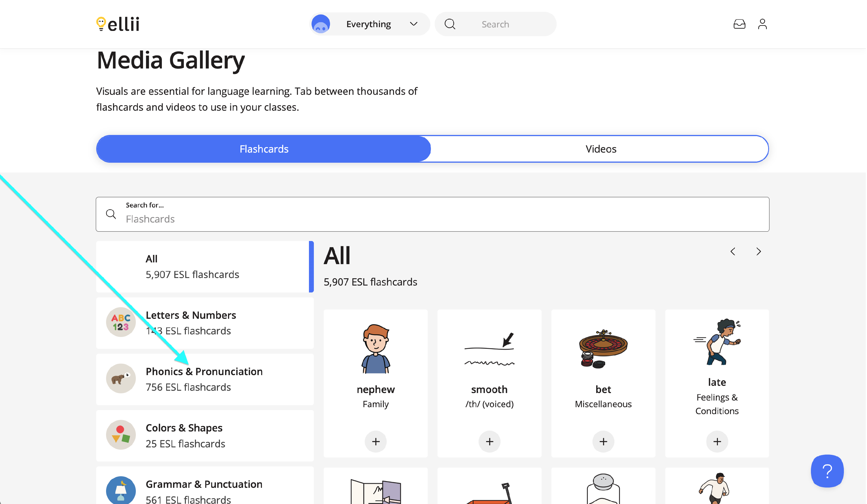Open the user account profile icon
Image resolution: width=867 pixels, height=504 pixels.
(763, 24)
